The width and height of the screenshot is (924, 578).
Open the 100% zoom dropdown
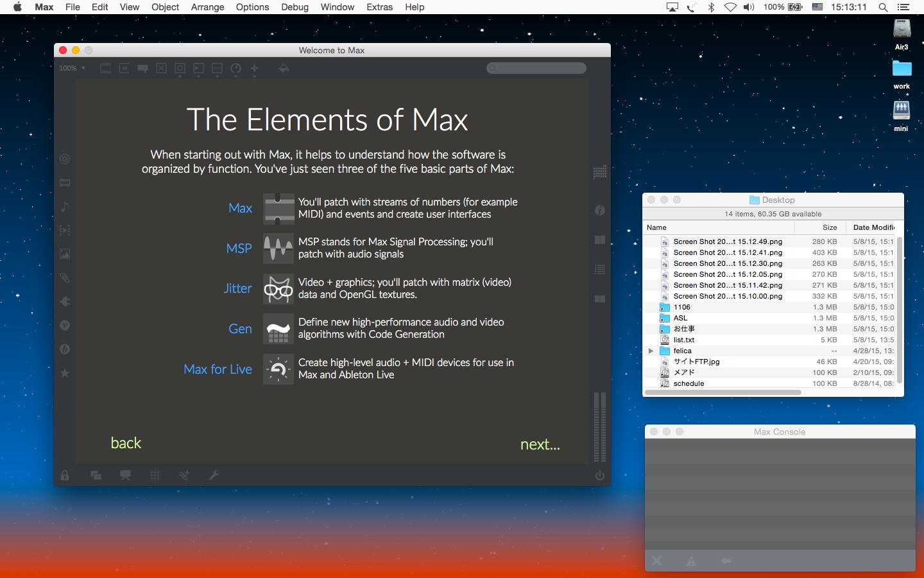[72, 68]
